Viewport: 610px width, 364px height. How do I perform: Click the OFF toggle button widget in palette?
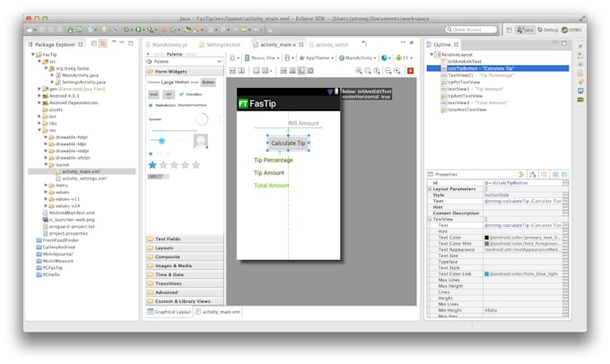pyautogui.click(x=167, y=93)
